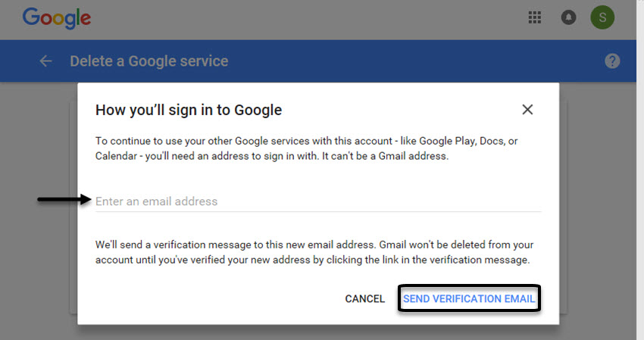Click the Delete a Google service title
The image size is (644, 340).
149,61
